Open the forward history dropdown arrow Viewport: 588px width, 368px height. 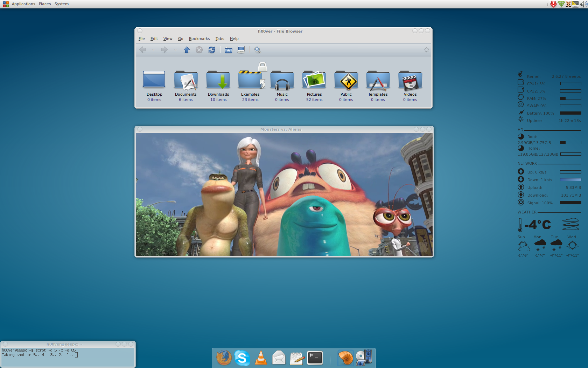click(x=175, y=50)
